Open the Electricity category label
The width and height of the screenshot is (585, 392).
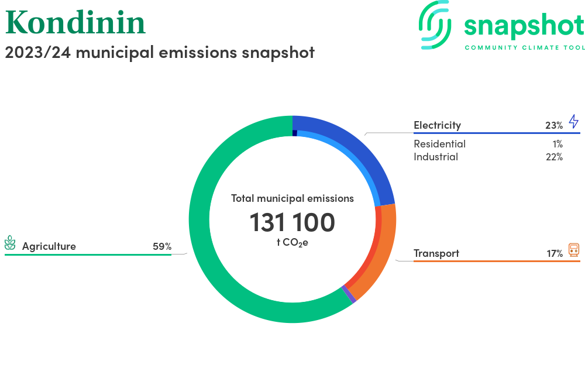click(437, 125)
